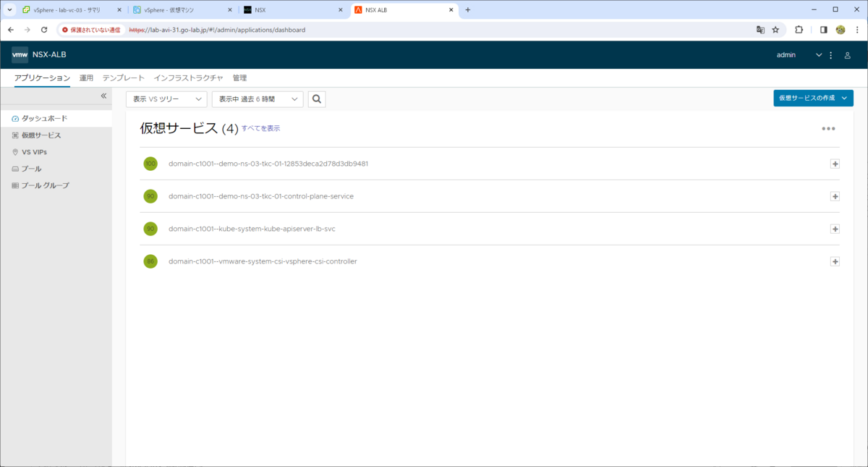Open the horizontal ellipsis options menu
The height and width of the screenshot is (467, 868).
pyautogui.click(x=828, y=129)
